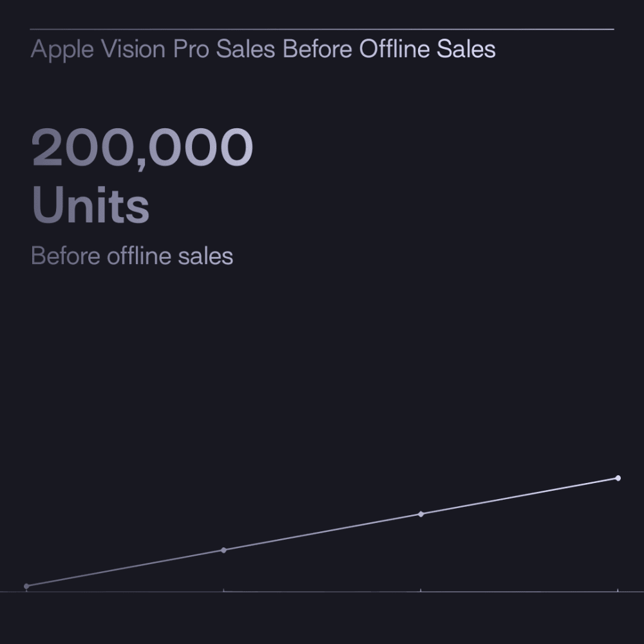Click the axis tick below the third point
644x644 pixels.
coord(421,590)
